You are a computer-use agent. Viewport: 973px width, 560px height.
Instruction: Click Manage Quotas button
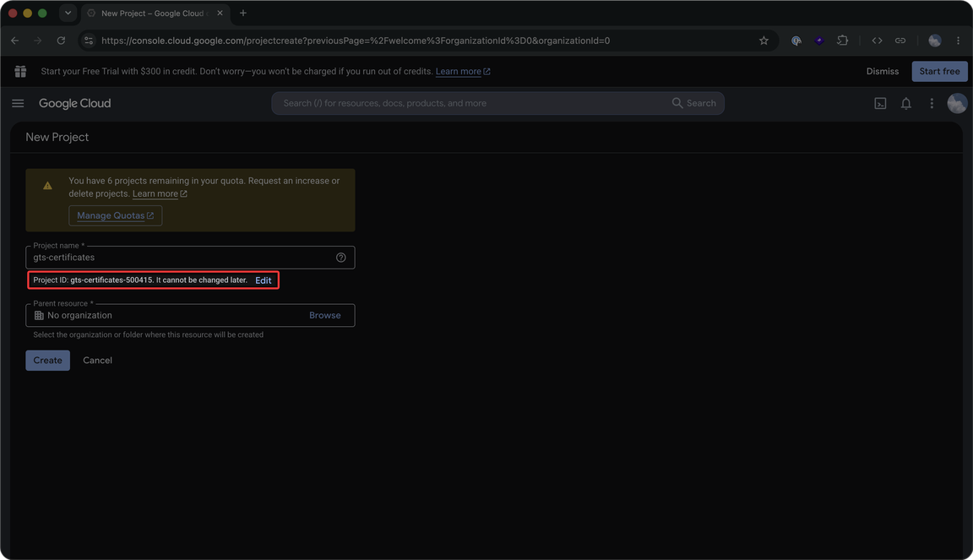116,215
